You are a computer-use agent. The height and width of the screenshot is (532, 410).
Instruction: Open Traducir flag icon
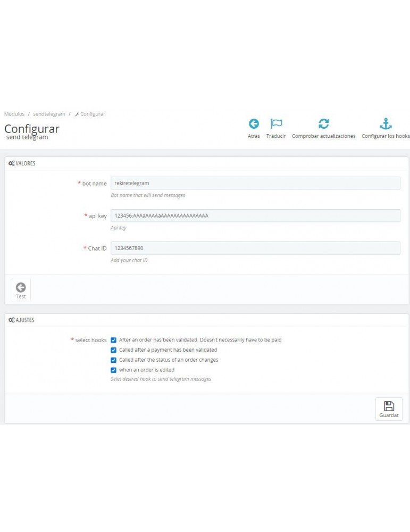[276, 124]
